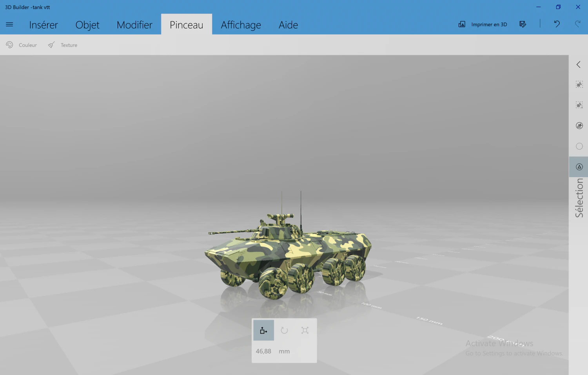Screen dimensions: 588x375
Task: Open the Modifier tab
Action: pos(134,25)
